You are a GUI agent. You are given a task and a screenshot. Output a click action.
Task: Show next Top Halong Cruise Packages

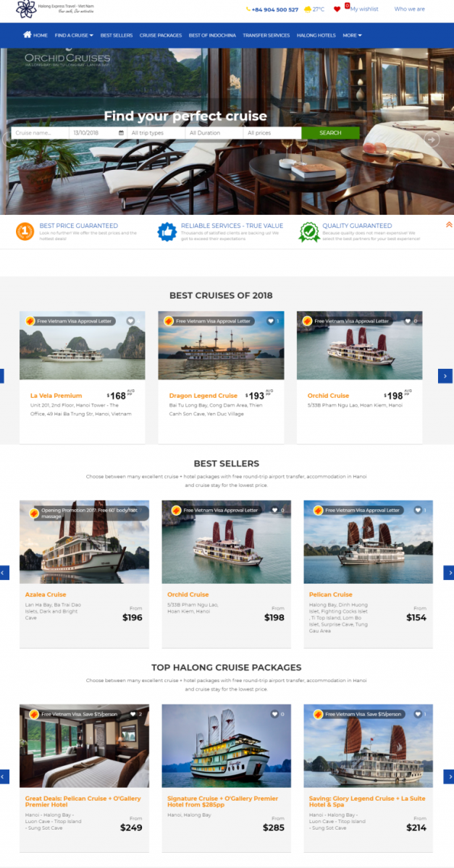pos(449,777)
